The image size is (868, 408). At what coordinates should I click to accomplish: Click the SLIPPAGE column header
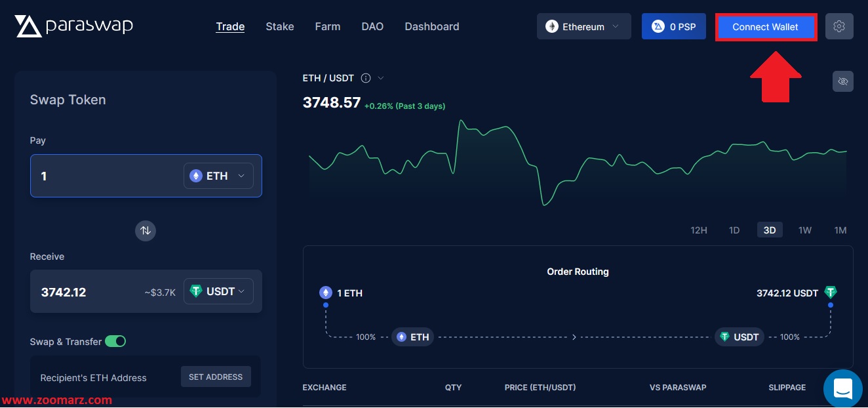coord(787,388)
